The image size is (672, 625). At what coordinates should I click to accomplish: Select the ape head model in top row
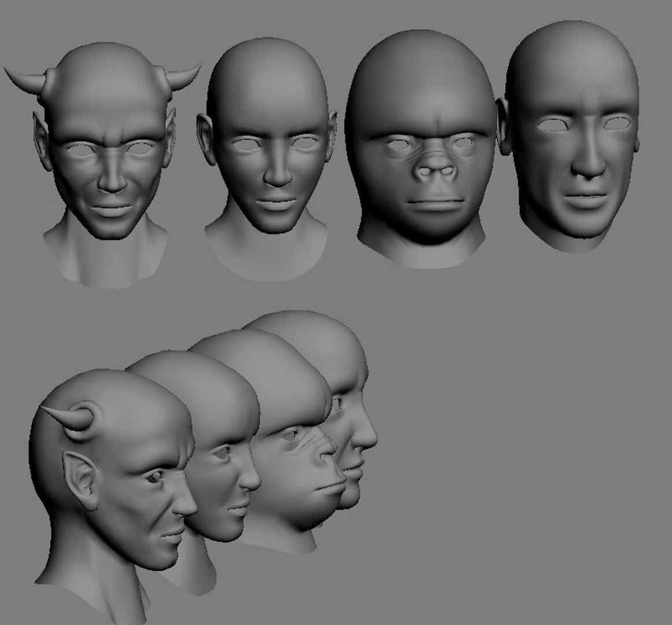point(421,148)
